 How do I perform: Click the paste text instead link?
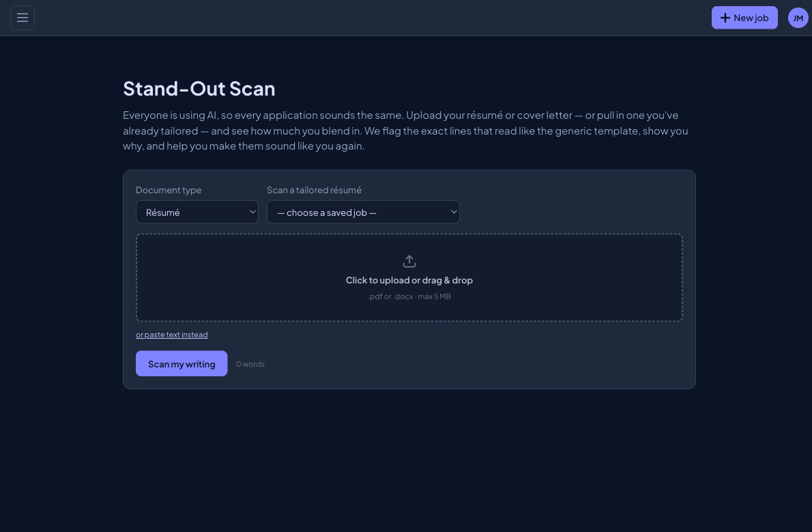pos(171,335)
